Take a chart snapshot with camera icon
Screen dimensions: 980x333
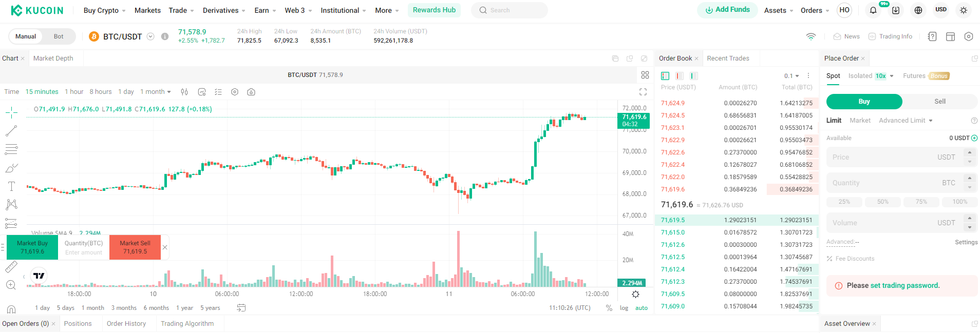tap(251, 92)
